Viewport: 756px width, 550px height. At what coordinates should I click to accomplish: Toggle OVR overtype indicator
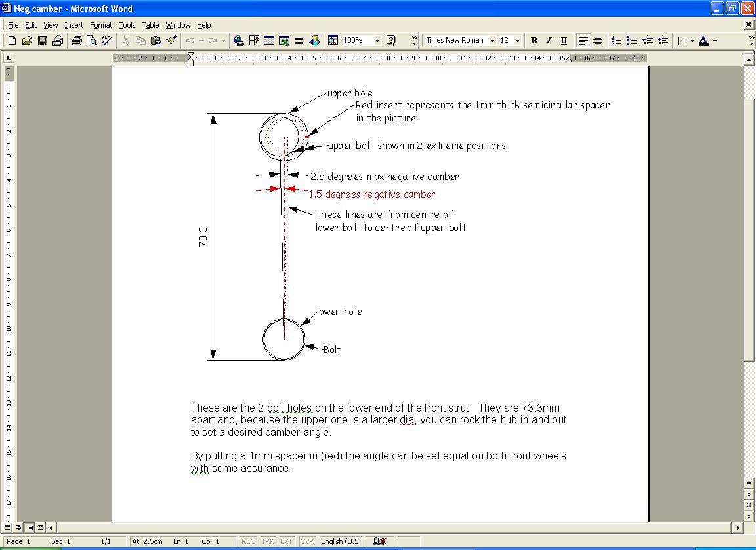click(x=306, y=541)
